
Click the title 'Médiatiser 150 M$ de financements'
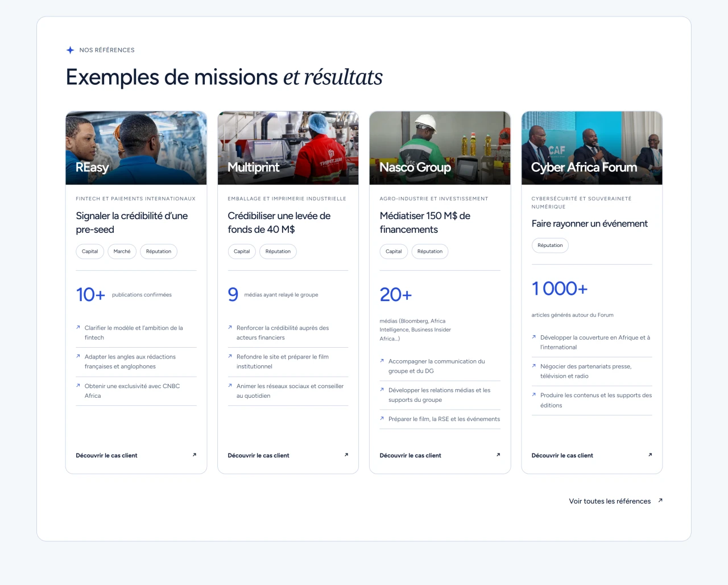coord(425,223)
